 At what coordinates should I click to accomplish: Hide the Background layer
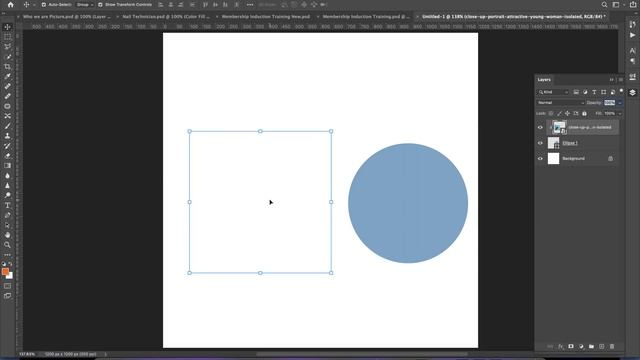[540, 158]
